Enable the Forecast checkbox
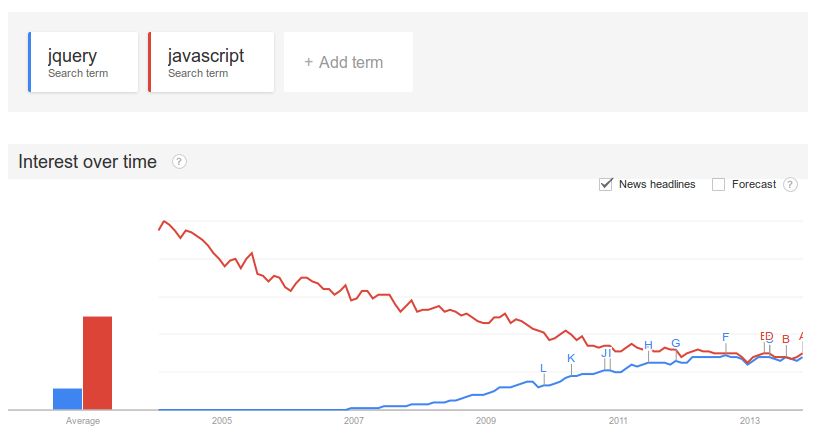 [718, 185]
